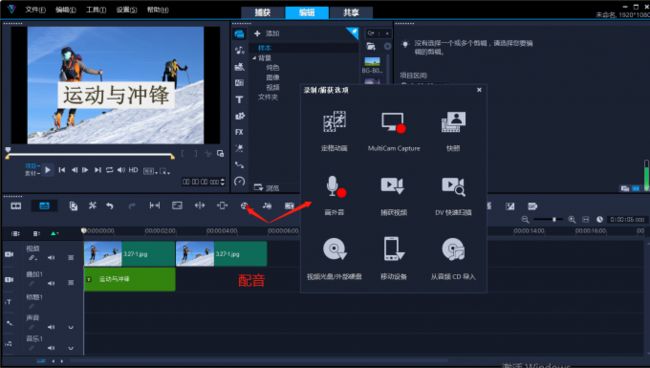Open the Transition library sidebar icon
The width and height of the screenshot is (650, 368).
[x=239, y=83]
